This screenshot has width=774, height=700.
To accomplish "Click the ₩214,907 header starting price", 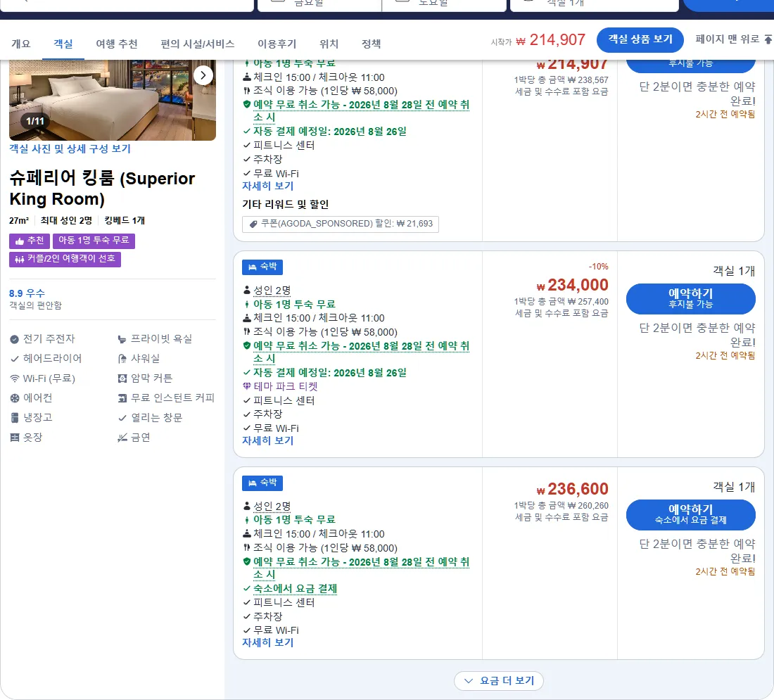I will click(550, 40).
